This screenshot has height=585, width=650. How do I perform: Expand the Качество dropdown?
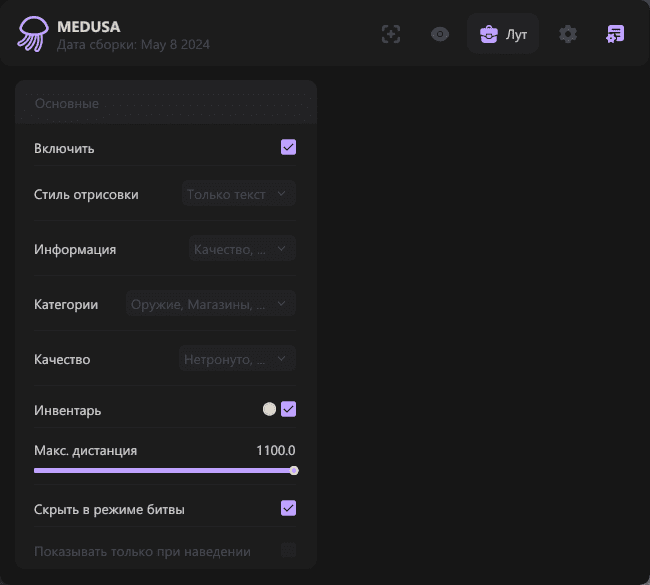pos(238,359)
